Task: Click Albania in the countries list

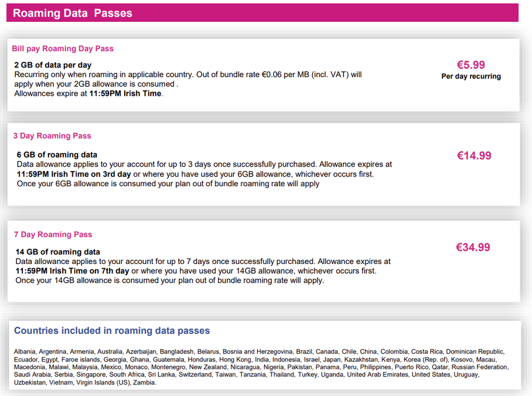Action: click(24, 352)
